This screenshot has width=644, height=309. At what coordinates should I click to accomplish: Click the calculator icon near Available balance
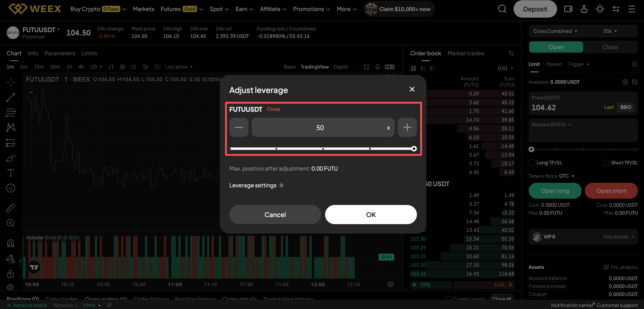point(635,82)
